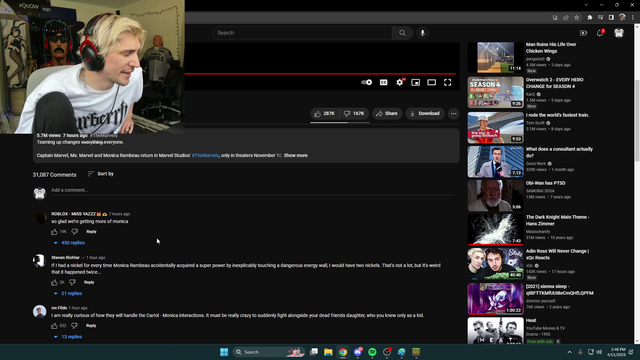This screenshot has width=640, height=360.
Task: Open taskbar clock and date
Action: 617,352
